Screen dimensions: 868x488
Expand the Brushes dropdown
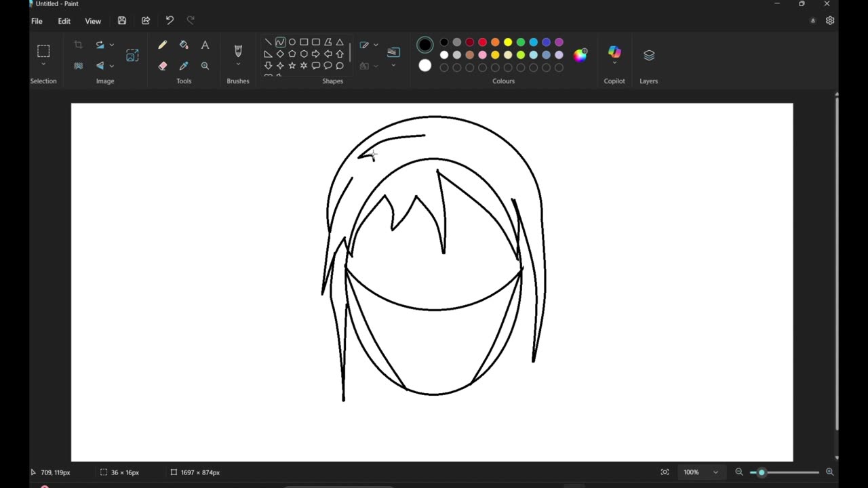238,65
